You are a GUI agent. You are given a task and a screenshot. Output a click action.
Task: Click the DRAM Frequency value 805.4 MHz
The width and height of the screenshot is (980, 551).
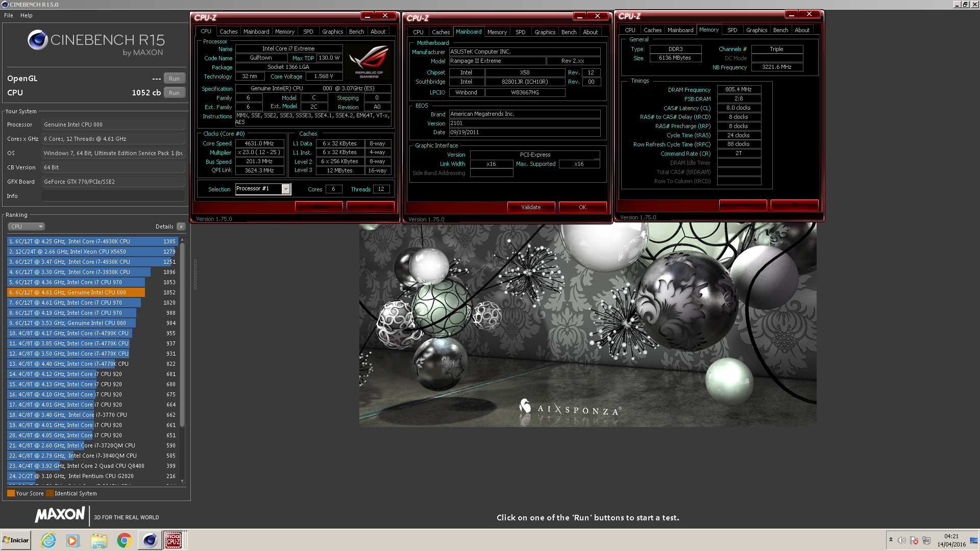[739, 89]
